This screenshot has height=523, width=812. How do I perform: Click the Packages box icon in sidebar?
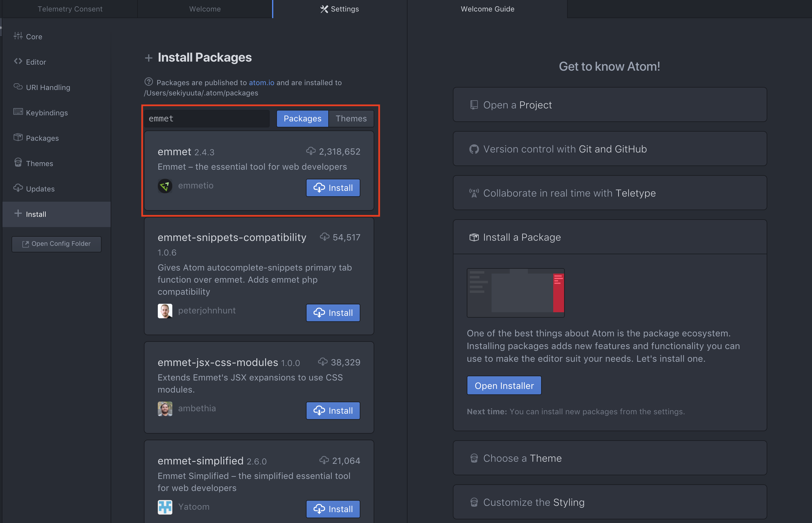(x=18, y=137)
